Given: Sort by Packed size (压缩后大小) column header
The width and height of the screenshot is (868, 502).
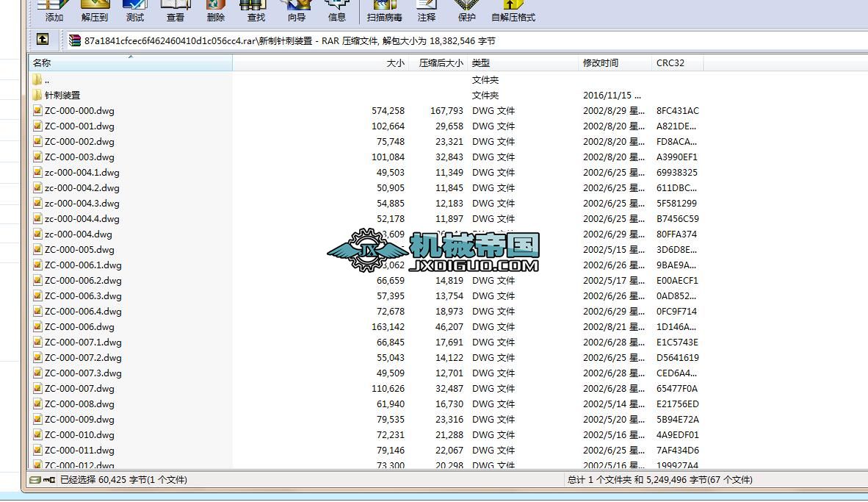Looking at the screenshot, I should click(438, 62).
